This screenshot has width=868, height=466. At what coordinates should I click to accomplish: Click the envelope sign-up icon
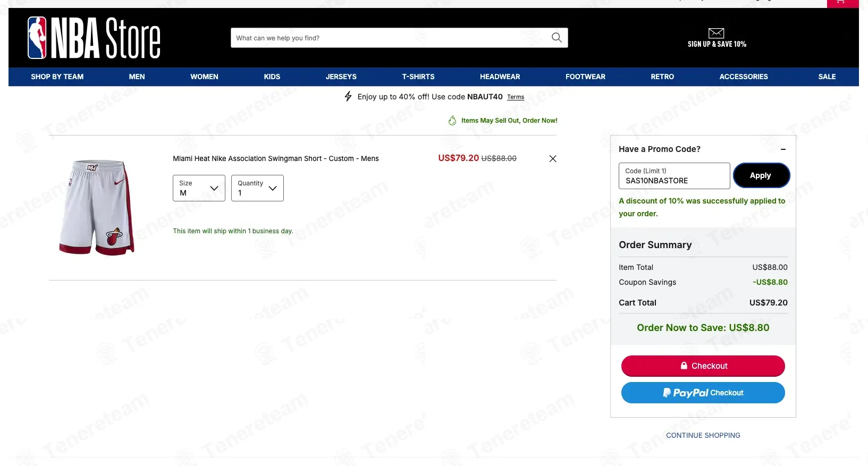717,33
